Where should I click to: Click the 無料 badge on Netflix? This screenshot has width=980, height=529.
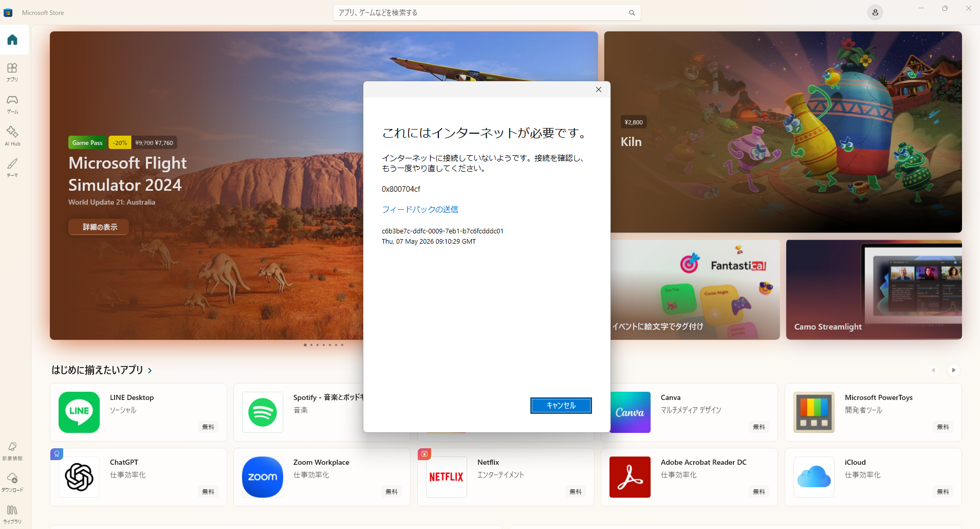point(576,491)
